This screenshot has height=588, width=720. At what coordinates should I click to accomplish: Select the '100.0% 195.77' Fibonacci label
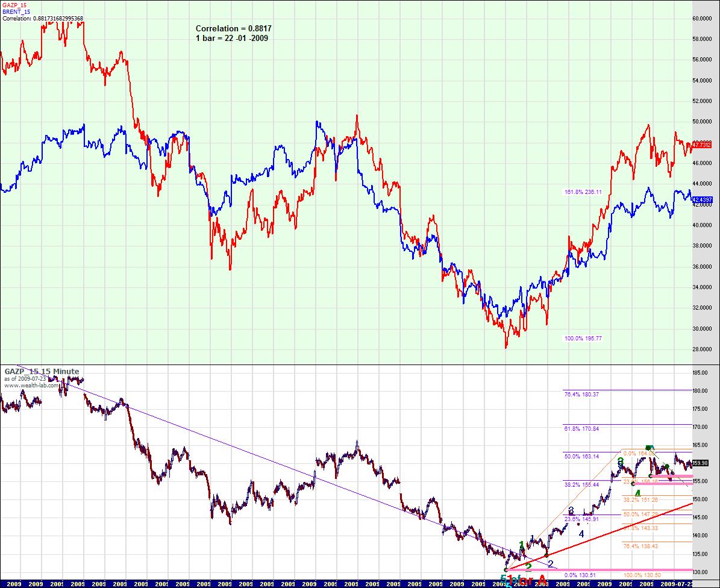583,339
